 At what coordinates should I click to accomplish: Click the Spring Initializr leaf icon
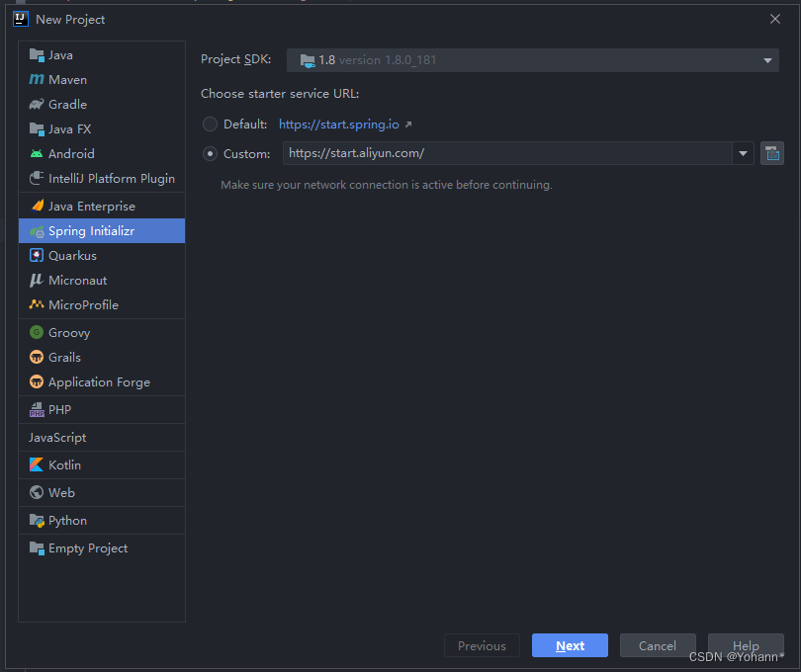(x=37, y=231)
